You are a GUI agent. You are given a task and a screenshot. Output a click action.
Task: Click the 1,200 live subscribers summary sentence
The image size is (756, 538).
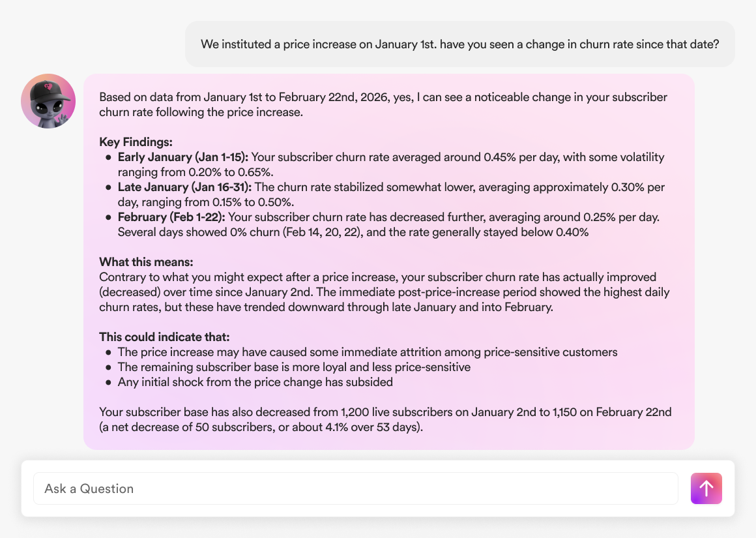tap(385, 412)
